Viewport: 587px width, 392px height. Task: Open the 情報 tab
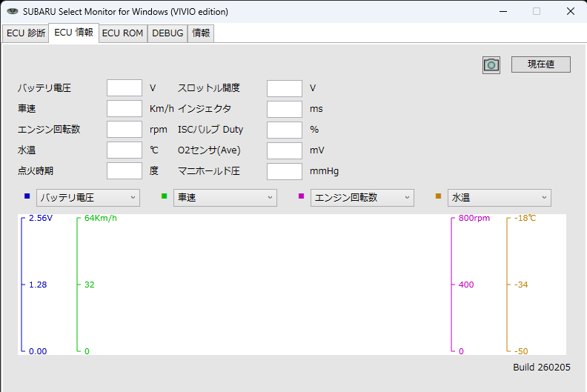[x=200, y=33]
